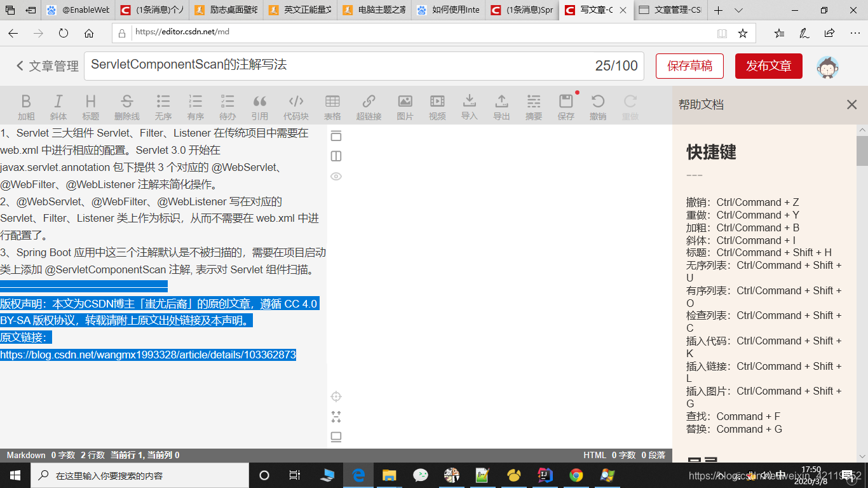Viewport: 868px width, 488px height.
Task: Toggle the 待办 checklist formatting
Action: (x=227, y=105)
